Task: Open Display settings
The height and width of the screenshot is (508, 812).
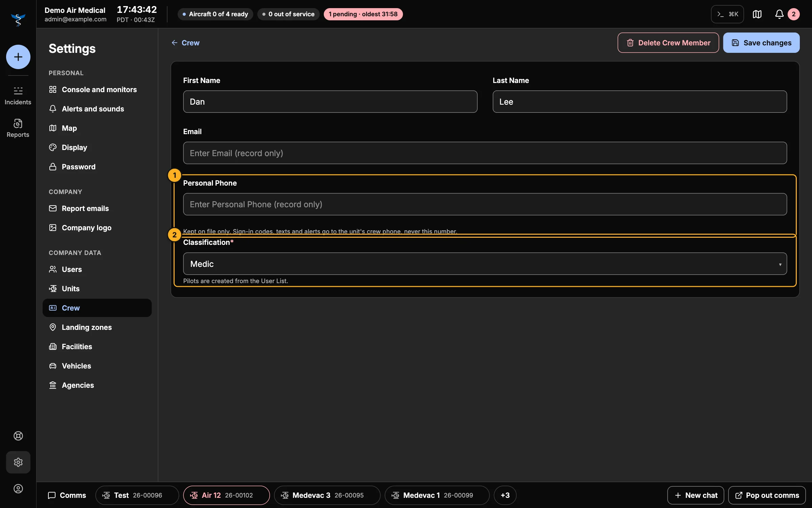Action: [x=97, y=147]
